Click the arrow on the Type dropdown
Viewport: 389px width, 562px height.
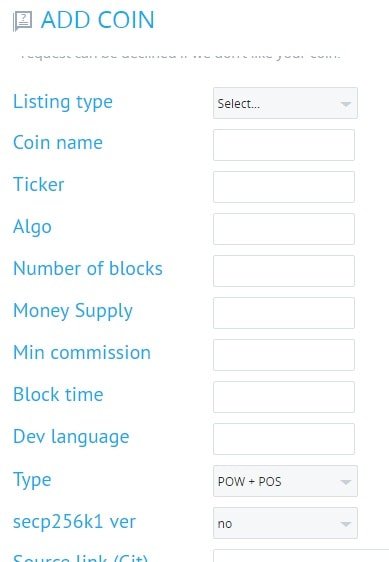[x=346, y=482]
